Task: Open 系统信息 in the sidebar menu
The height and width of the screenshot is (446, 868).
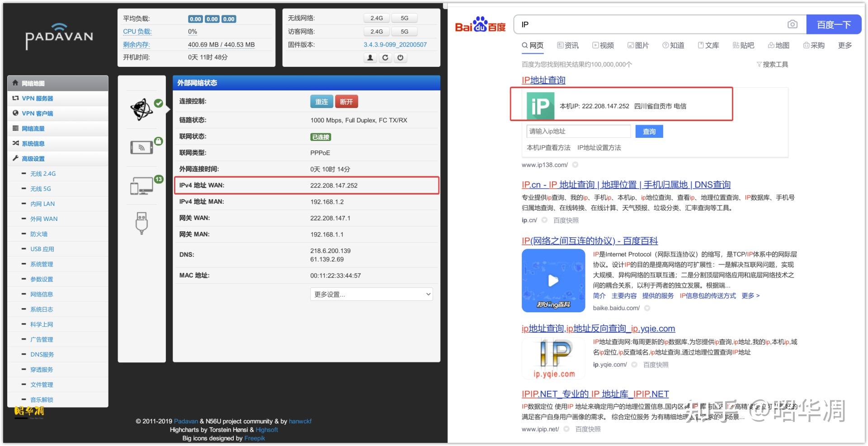Action: [x=33, y=143]
